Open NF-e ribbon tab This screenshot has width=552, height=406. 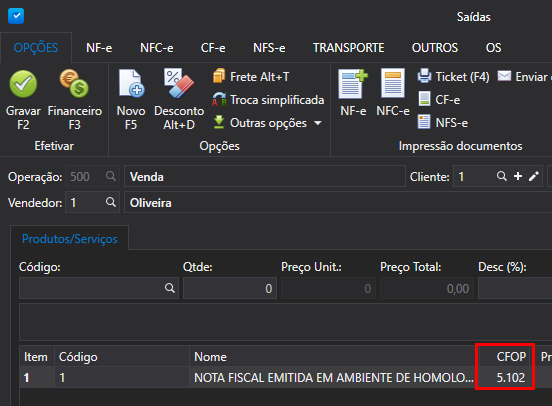pyautogui.click(x=99, y=48)
